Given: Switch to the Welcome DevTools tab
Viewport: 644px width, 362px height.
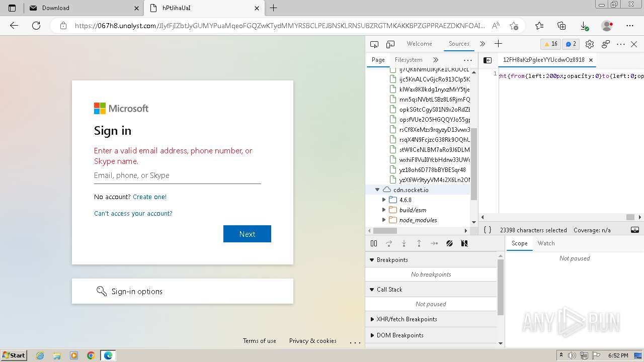Looking at the screenshot, I should pyautogui.click(x=420, y=44).
